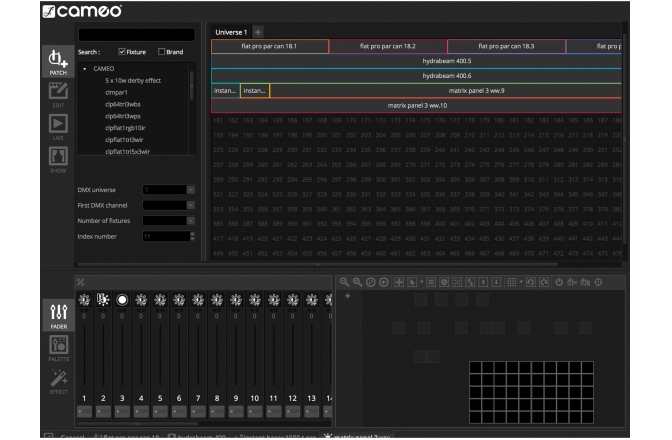Click the Index number stepper arrows

coord(192,236)
